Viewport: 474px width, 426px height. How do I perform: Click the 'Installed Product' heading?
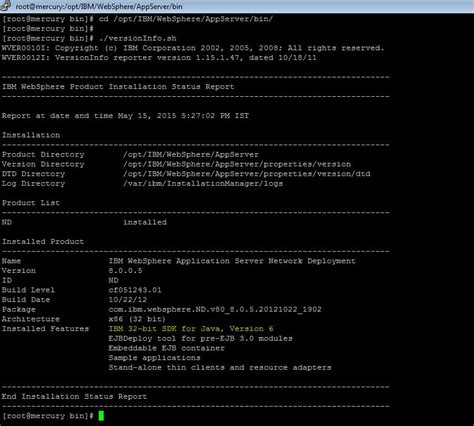(43, 241)
